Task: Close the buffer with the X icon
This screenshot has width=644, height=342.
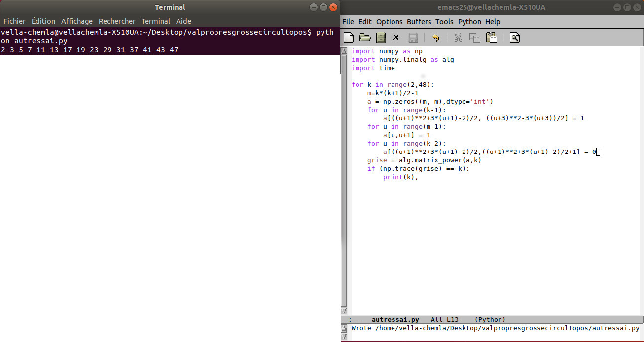Action: pyautogui.click(x=396, y=38)
